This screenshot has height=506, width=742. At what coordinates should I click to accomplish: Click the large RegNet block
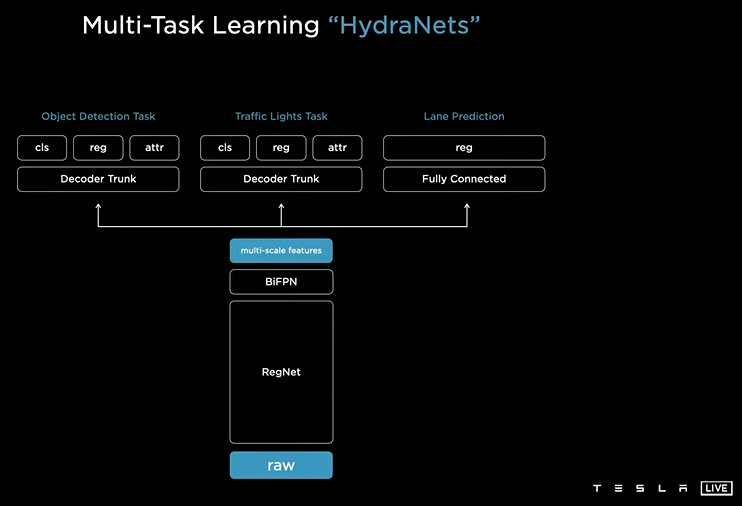(x=281, y=372)
